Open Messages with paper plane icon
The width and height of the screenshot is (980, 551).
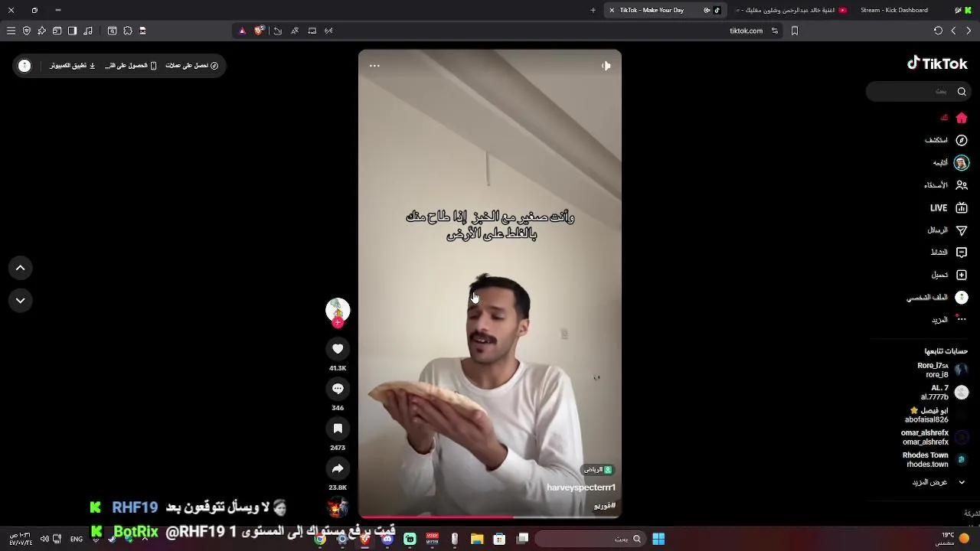[x=962, y=230]
